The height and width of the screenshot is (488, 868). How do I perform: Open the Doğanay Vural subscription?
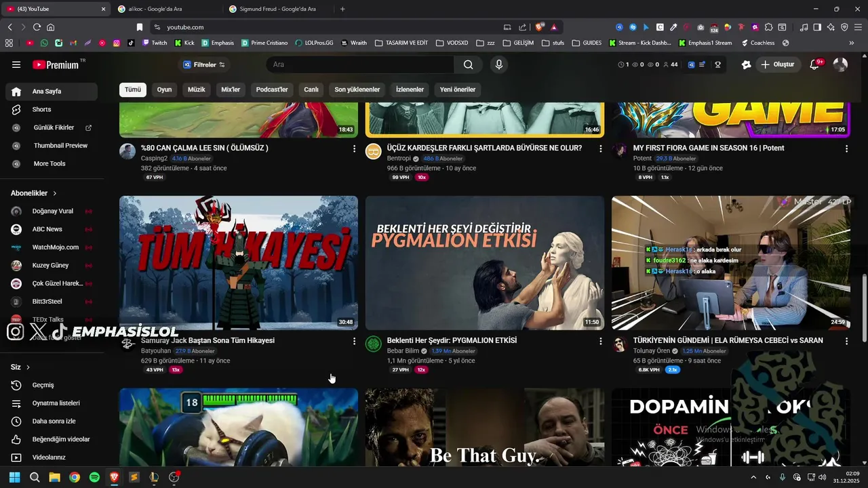pos(52,211)
